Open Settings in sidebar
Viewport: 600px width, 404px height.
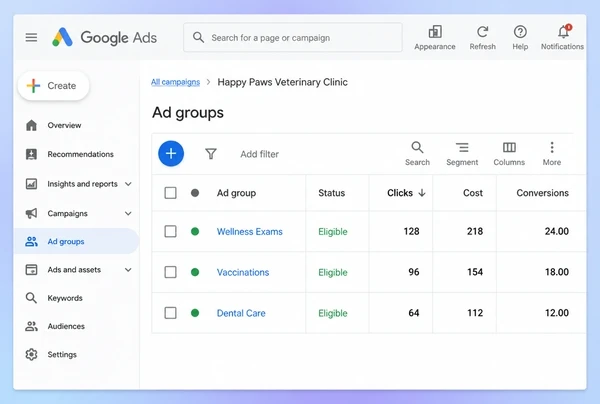[62, 355]
